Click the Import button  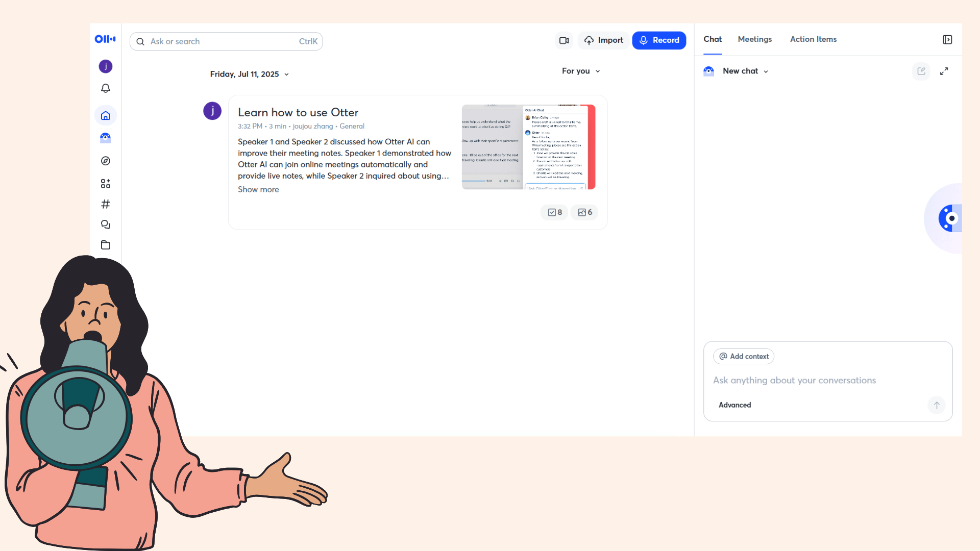click(604, 40)
